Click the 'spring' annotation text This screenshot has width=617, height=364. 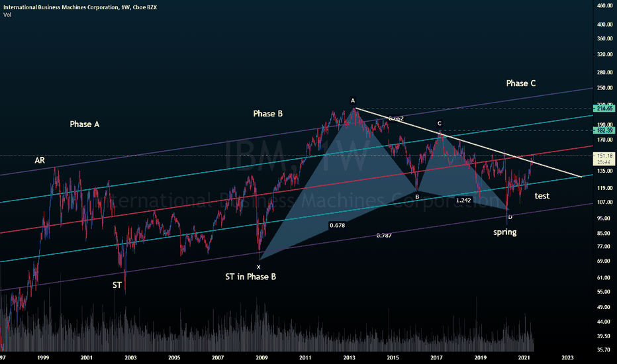pyautogui.click(x=505, y=232)
